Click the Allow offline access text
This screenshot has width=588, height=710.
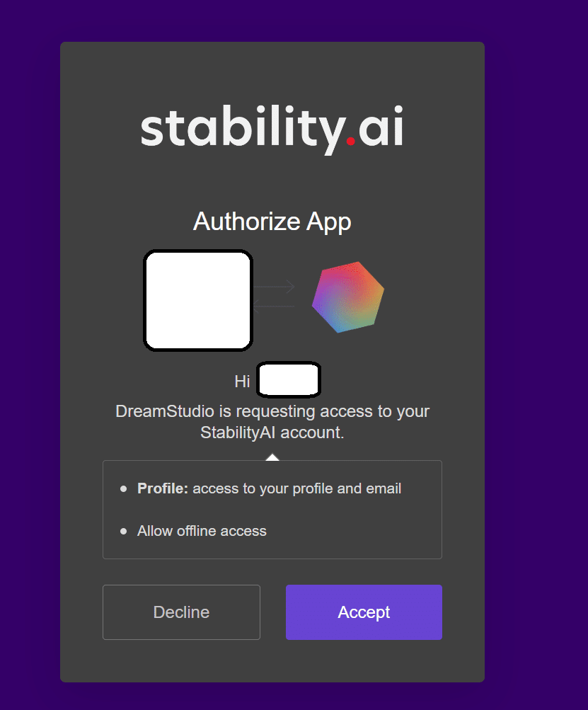click(202, 531)
